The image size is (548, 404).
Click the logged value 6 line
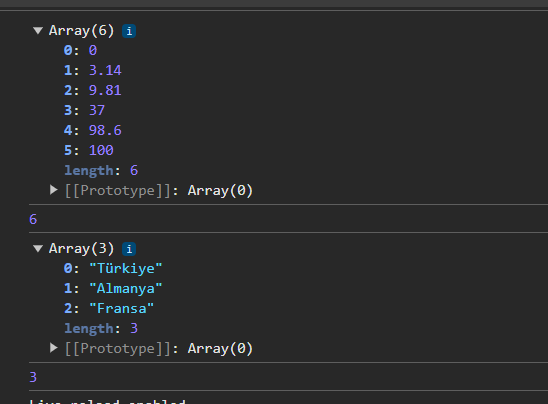point(33,219)
